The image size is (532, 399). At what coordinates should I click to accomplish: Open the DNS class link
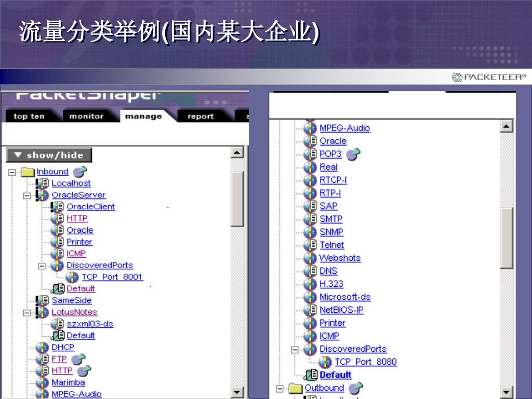click(x=328, y=271)
